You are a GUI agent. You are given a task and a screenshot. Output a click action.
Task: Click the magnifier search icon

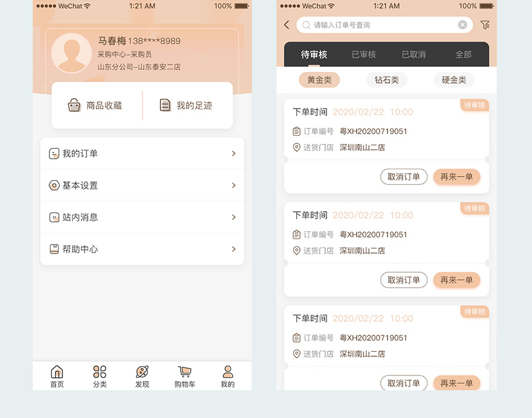coord(306,25)
